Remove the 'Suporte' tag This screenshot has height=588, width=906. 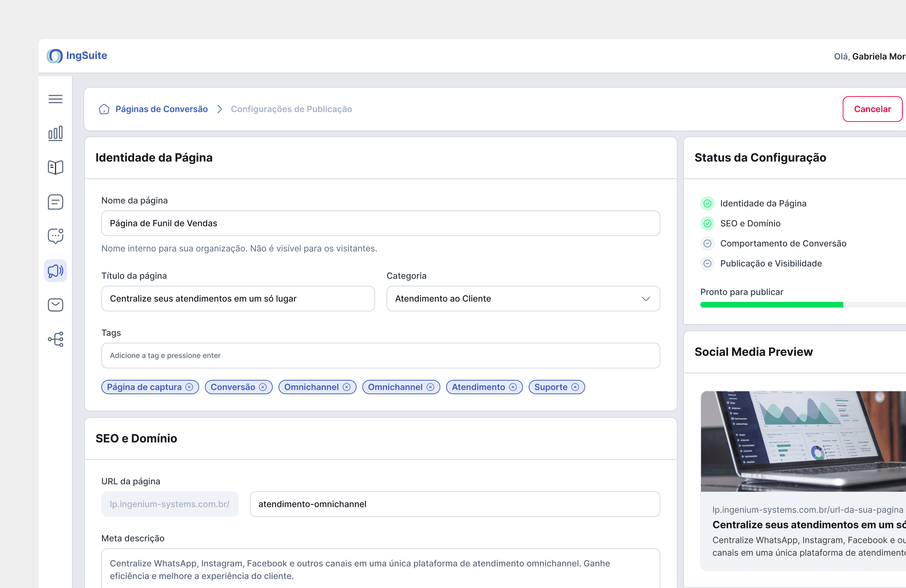pyautogui.click(x=575, y=387)
